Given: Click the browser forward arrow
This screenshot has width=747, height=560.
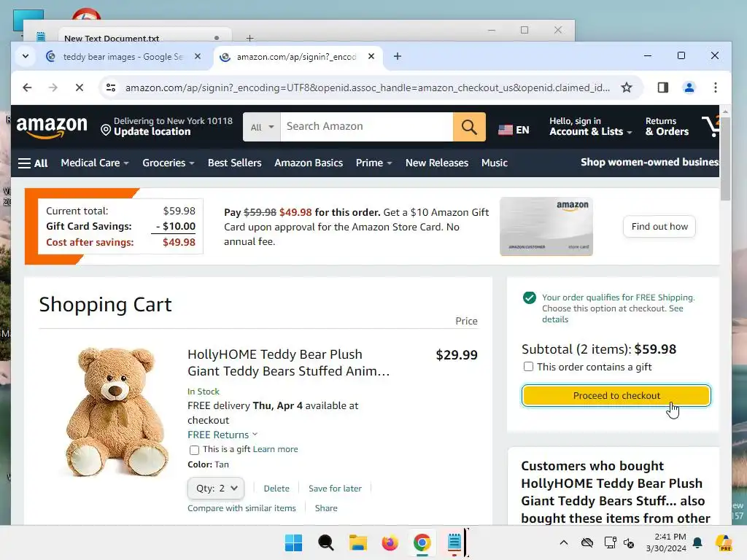Looking at the screenshot, I should pos(53,87).
